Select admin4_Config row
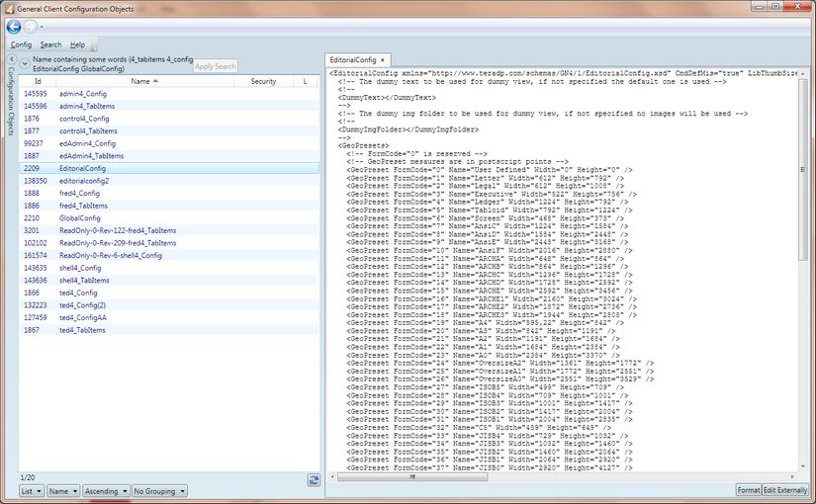Viewport: 816px width, 504px height. tap(169, 94)
